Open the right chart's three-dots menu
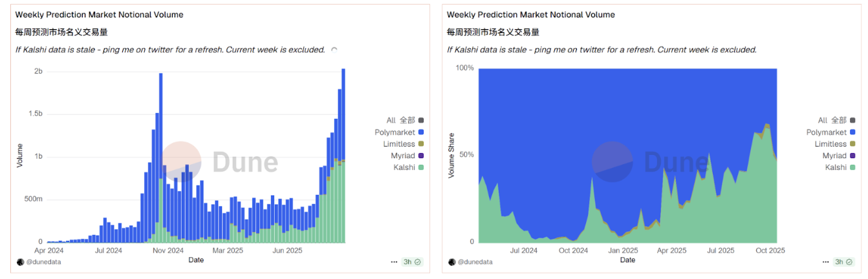The height and width of the screenshot is (279, 868). click(x=825, y=262)
